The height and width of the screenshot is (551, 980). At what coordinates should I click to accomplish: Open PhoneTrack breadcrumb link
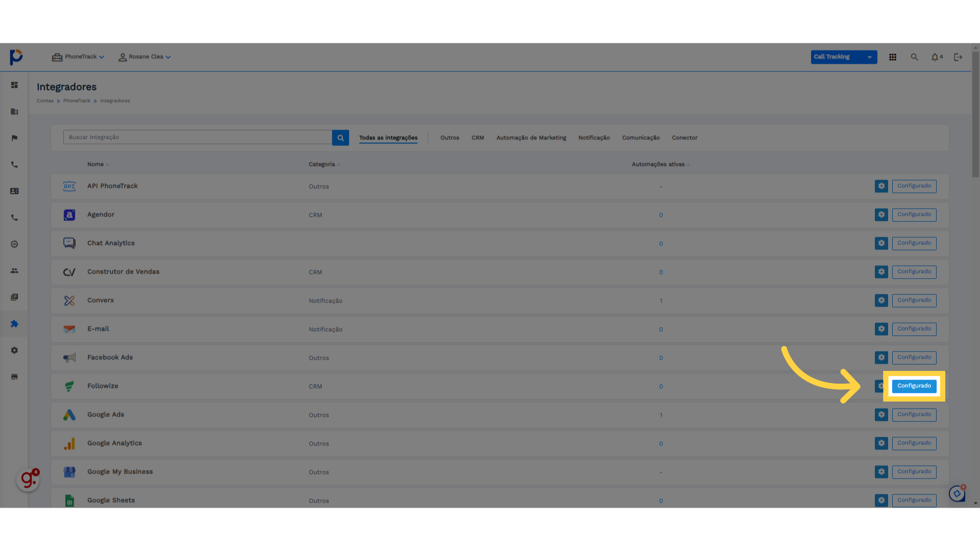point(77,101)
